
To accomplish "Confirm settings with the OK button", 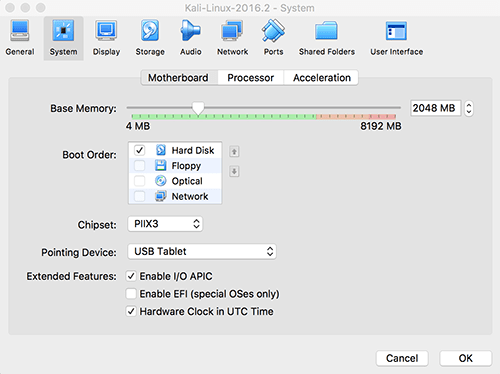I will click(465, 358).
